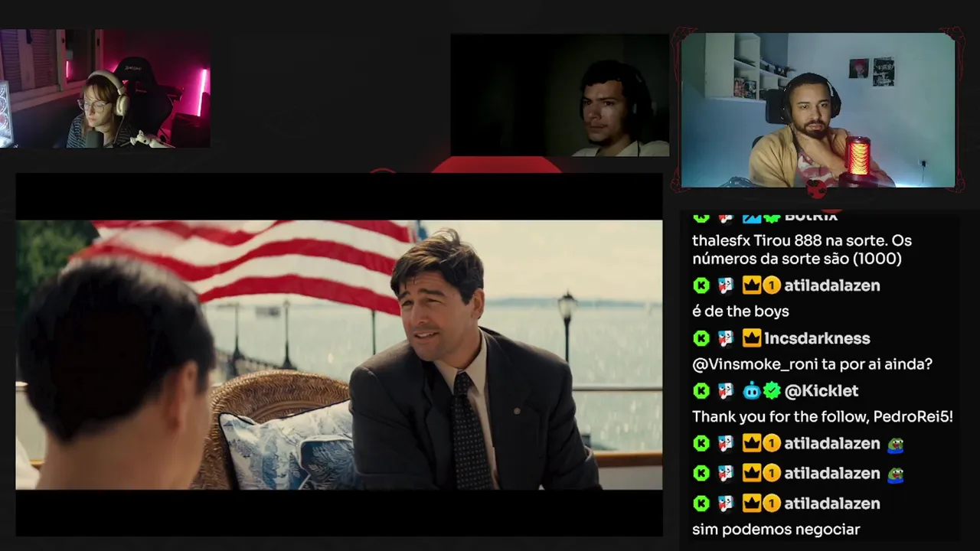Screen dimensions: 980x551
Task: Click the crown badge beside 1ncsdarkness
Action: tap(752, 338)
